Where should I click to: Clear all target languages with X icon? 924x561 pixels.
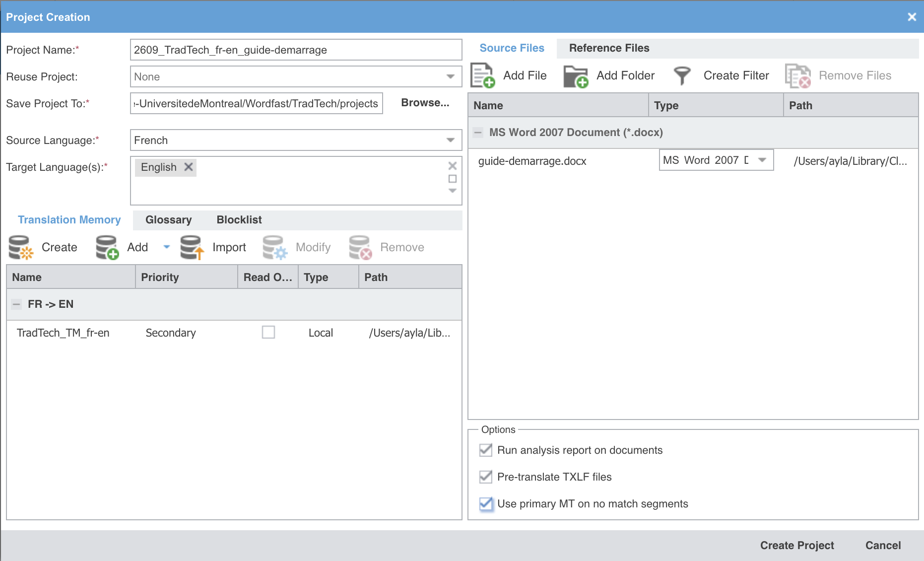click(x=453, y=166)
